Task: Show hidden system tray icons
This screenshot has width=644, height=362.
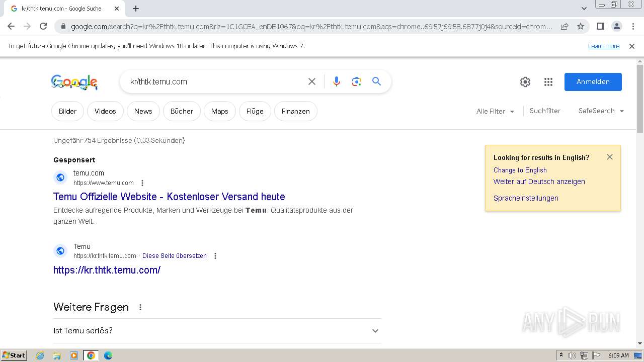Action: click(561, 355)
